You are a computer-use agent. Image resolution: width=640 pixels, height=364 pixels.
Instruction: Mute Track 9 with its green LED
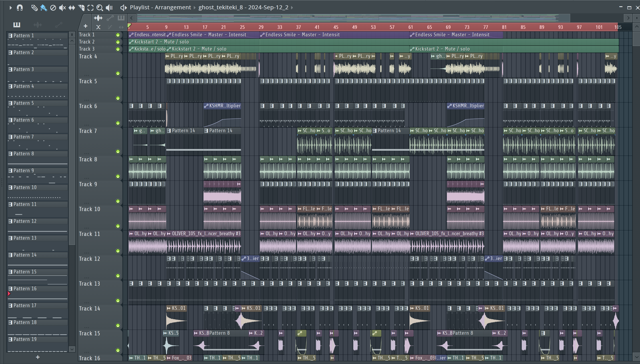118,201
